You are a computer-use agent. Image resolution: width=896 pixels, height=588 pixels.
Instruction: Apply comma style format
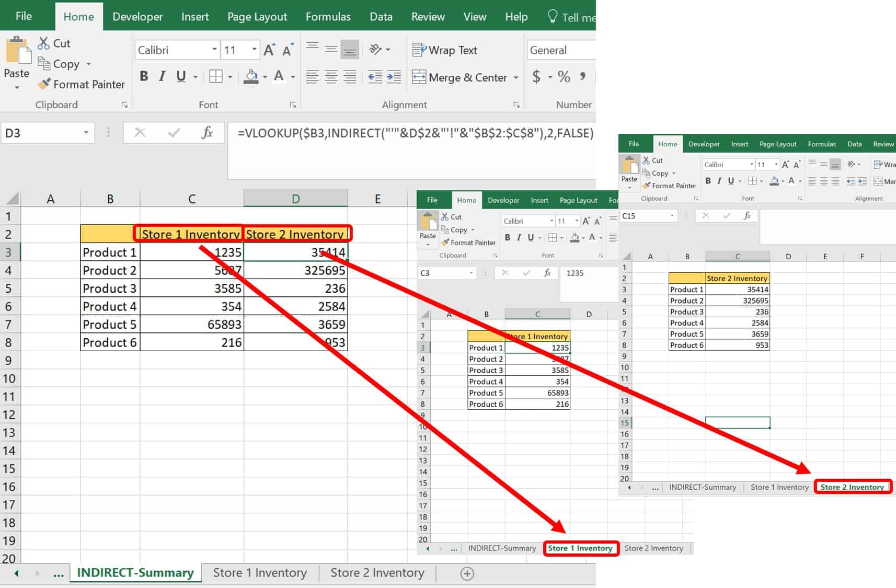point(582,77)
